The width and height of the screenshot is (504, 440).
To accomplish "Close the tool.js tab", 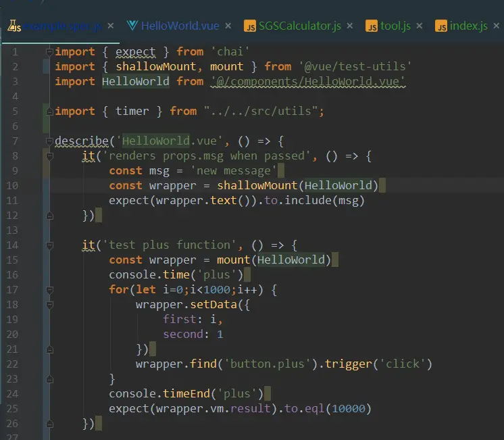I will tap(419, 26).
